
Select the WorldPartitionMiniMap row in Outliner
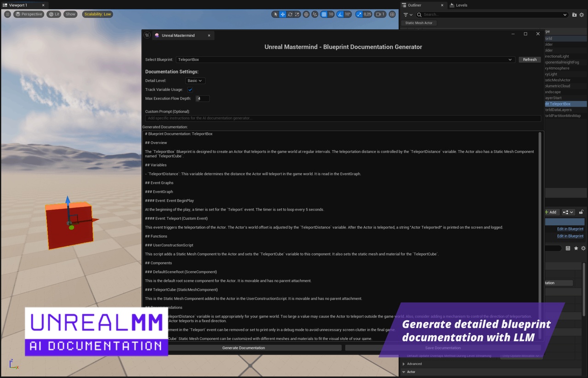tap(565, 116)
